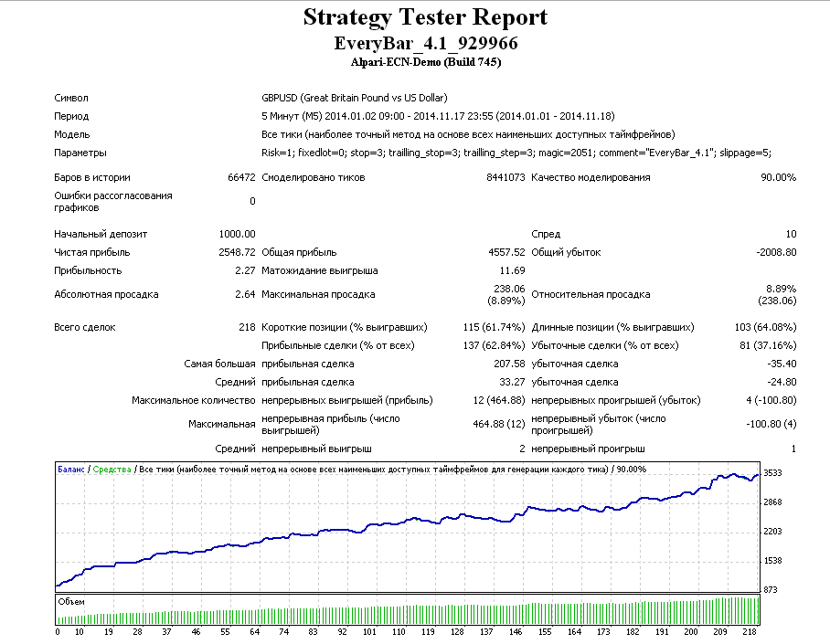The height and width of the screenshot is (644, 830).
Task: Click the period value starting "5 Минут (M5)"
Action: 438,116
